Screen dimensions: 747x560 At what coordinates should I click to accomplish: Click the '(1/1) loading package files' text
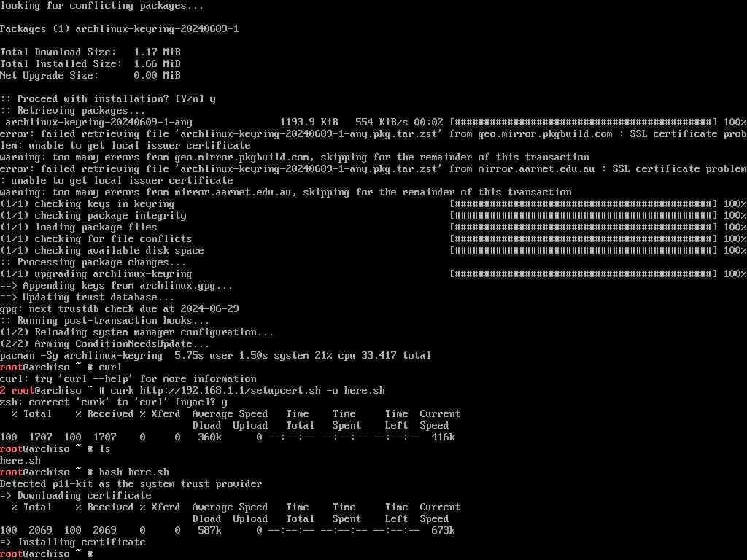pos(79,227)
